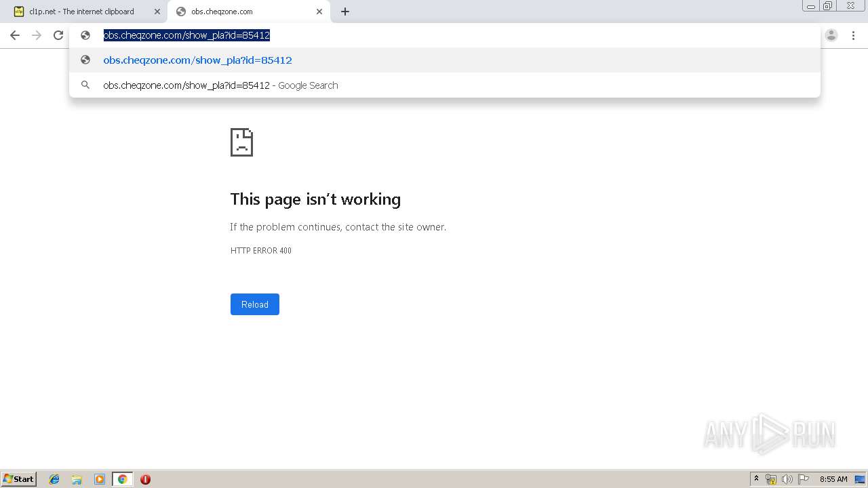Select the Google Search suggestion row
This screenshot has height=488, width=868.
[x=445, y=85]
